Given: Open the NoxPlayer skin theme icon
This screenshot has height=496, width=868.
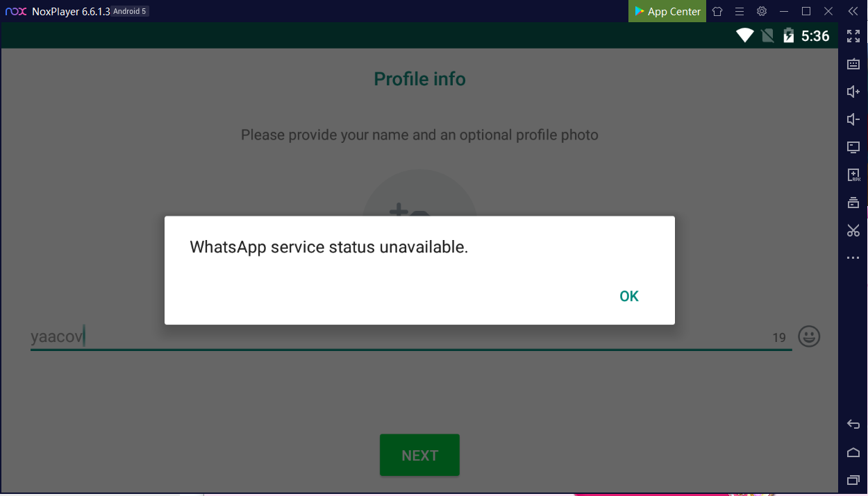Looking at the screenshot, I should pyautogui.click(x=717, y=11).
